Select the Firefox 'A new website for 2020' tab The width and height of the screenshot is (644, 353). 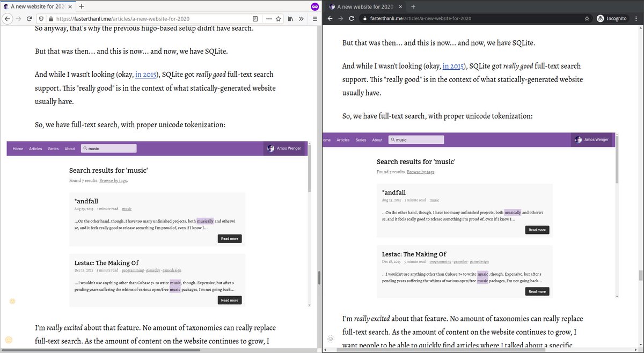(x=38, y=6)
